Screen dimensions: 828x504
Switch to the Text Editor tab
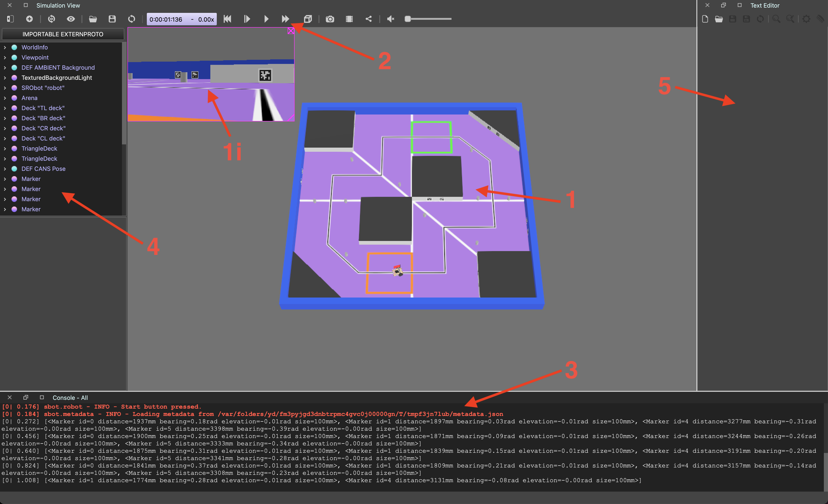click(765, 5)
